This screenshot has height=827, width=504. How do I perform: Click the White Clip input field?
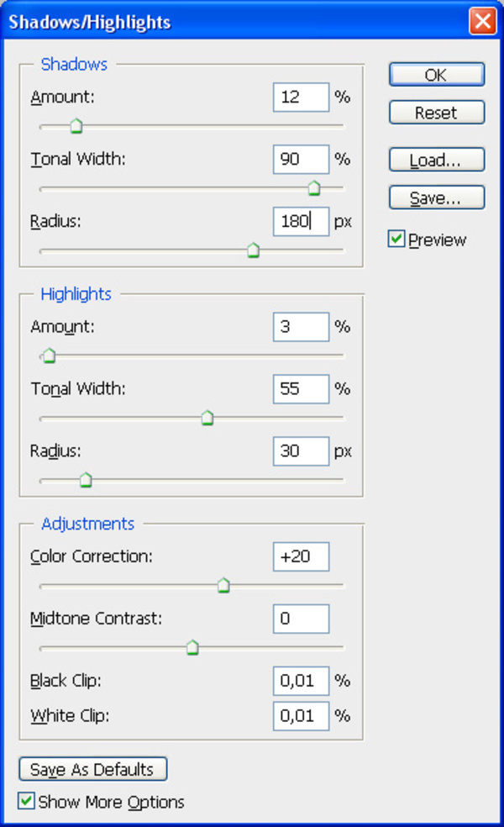tap(301, 716)
